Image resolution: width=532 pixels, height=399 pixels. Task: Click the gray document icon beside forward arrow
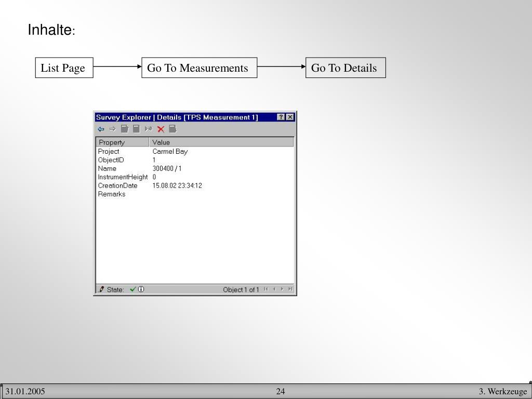[x=125, y=129]
